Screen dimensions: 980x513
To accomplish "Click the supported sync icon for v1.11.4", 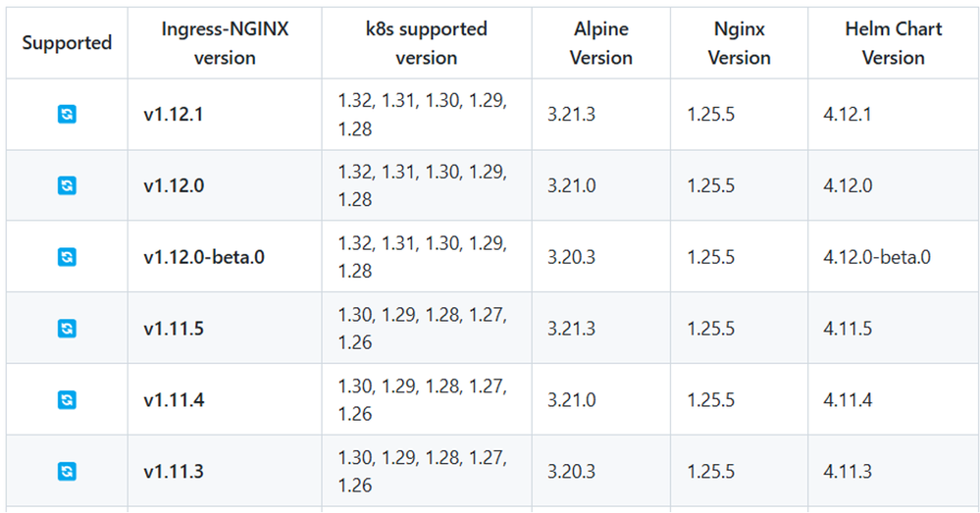I will [67, 400].
